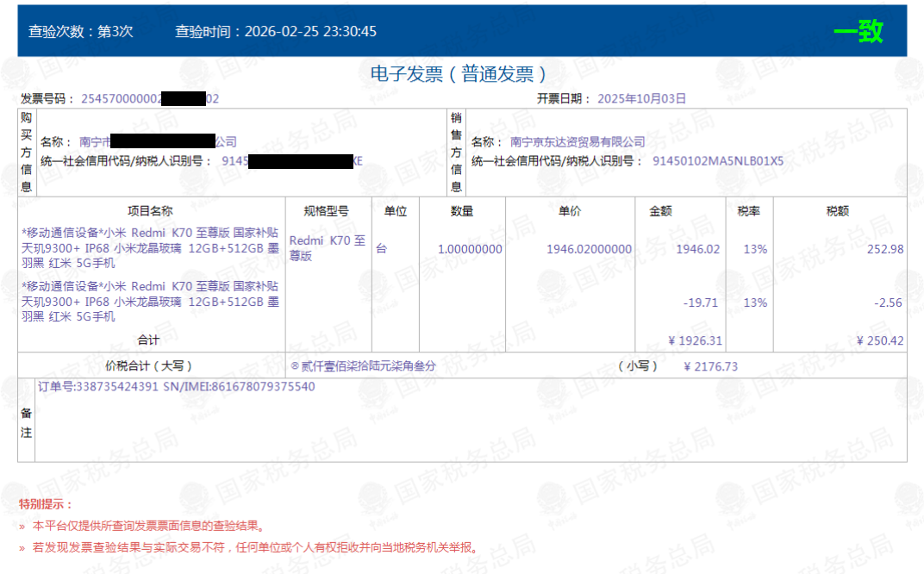Click the first item's 单价 1946.02000000
The width and height of the screenshot is (924, 574).
[x=589, y=249]
